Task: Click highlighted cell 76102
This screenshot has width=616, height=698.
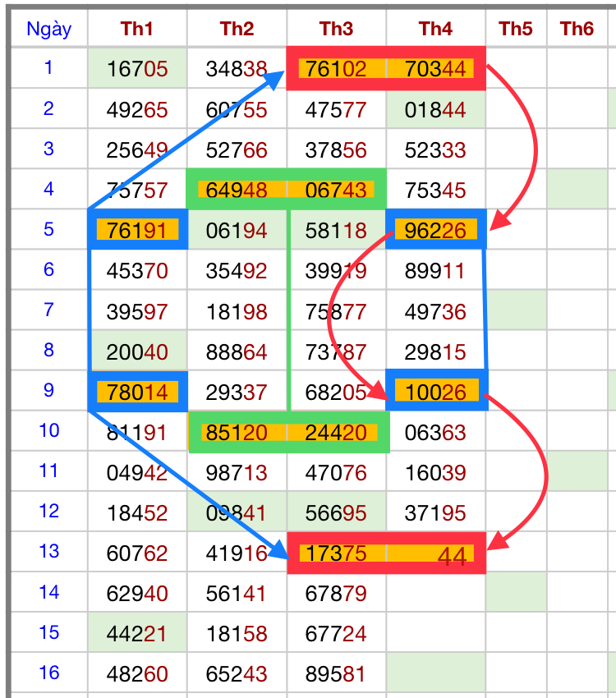Action: [x=336, y=69]
